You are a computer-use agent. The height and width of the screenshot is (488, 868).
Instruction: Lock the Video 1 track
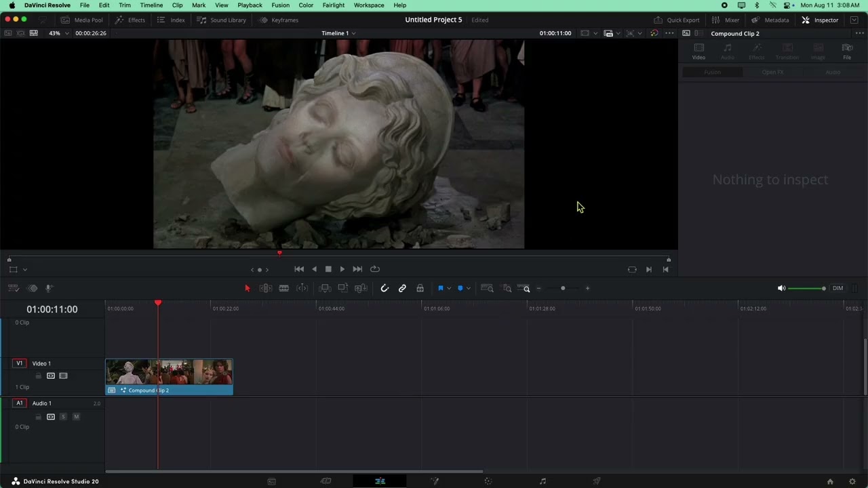pos(39,376)
